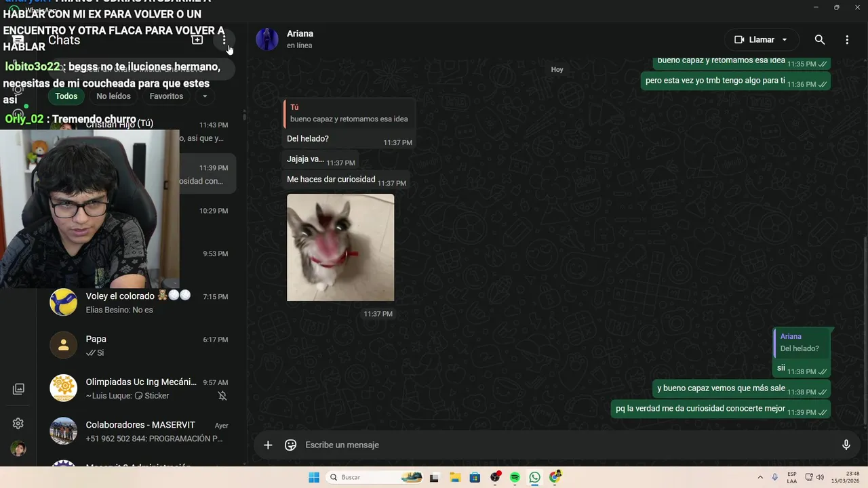868x488 pixels.
Task: Select the No leídos filter tab
Action: click(x=113, y=96)
